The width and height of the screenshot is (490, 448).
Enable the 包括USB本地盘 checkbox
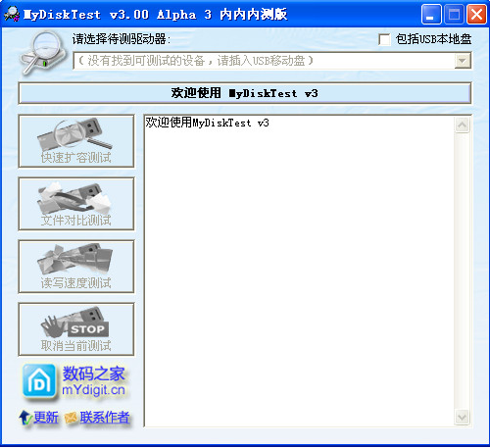click(x=384, y=39)
